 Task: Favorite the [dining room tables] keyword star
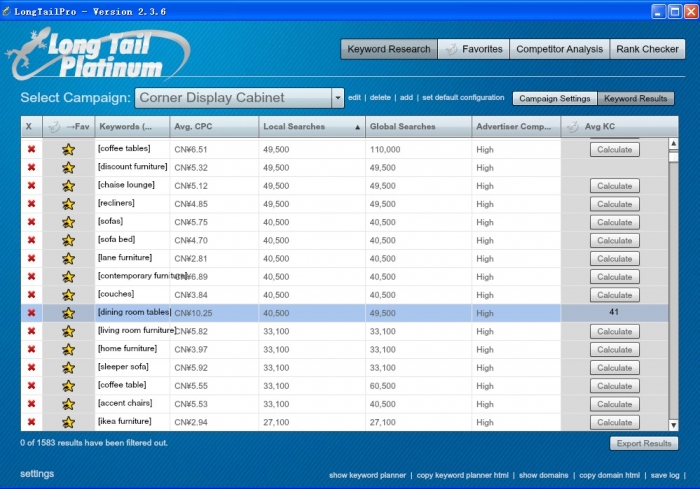pyautogui.click(x=68, y=313)
